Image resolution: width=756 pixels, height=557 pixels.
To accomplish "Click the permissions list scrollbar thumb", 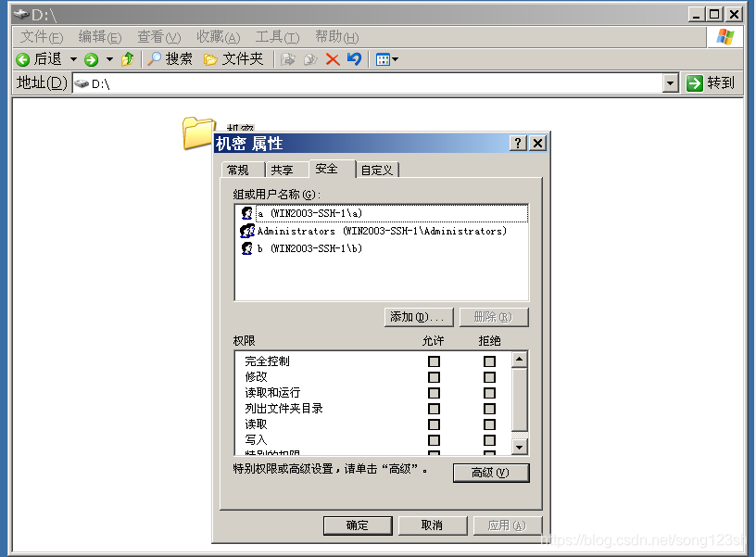I will click(x=519, y=399).
